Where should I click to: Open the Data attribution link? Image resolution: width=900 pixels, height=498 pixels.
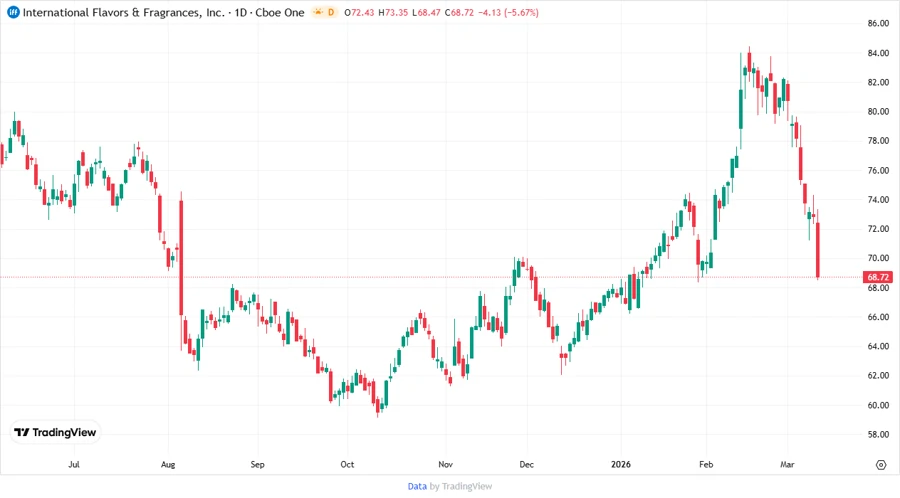click(417, 487)
